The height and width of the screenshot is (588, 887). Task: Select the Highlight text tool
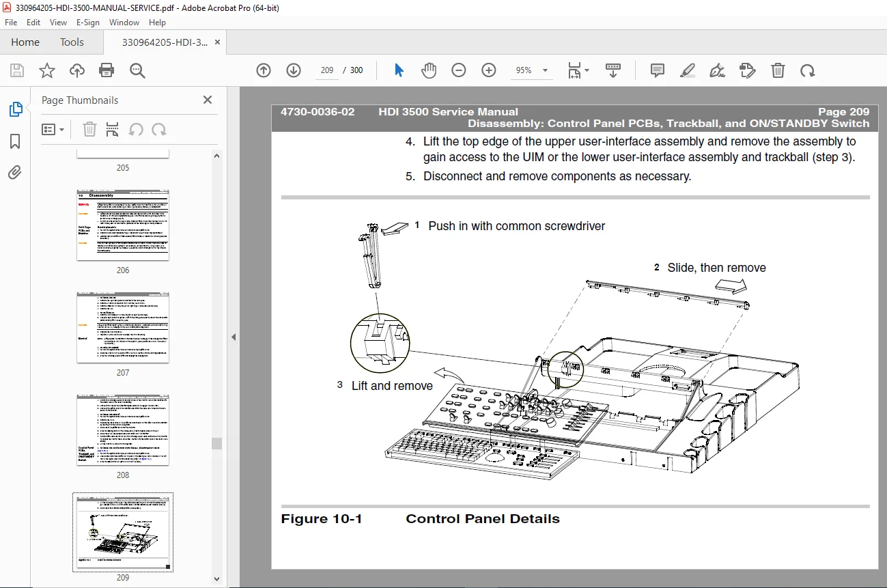point(688,70)
